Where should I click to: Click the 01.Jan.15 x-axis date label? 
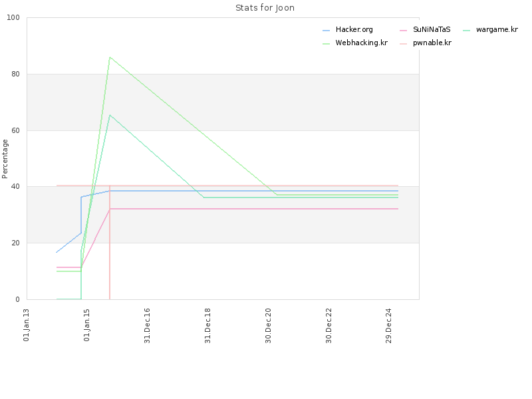coord(86,325)
